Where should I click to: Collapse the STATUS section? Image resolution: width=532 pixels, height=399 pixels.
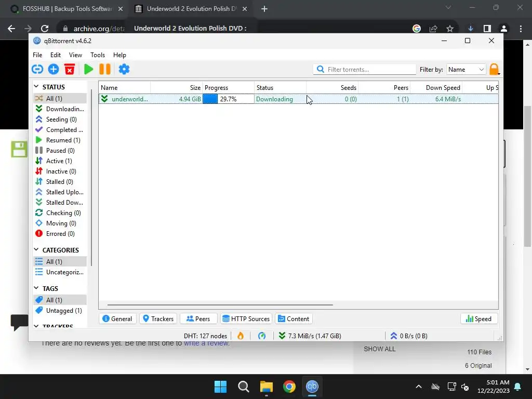point(36,87)
